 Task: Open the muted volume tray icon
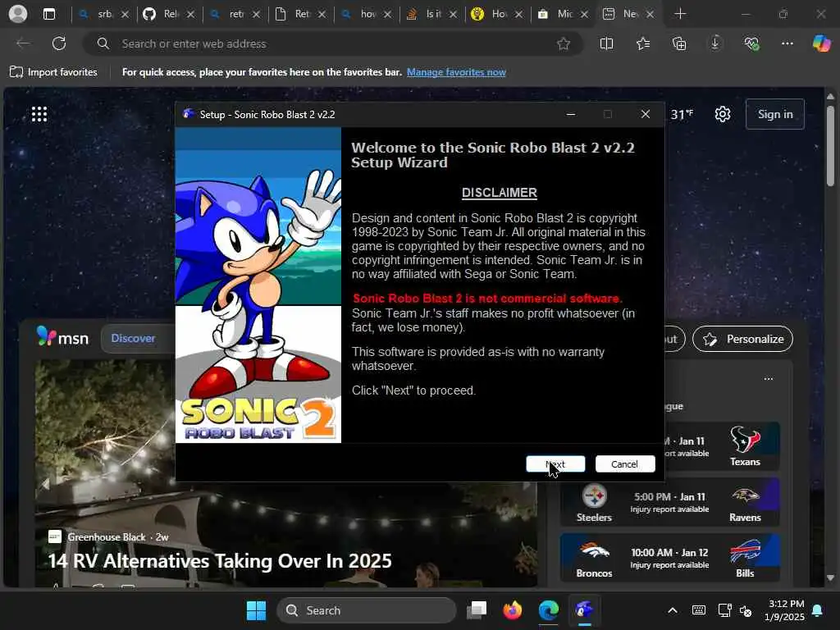(745, 610)
